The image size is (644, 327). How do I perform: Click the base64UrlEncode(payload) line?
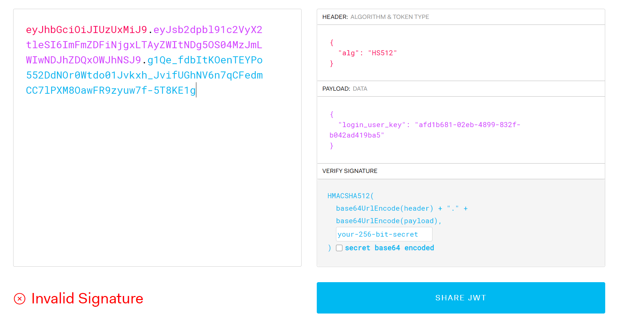(388, 221)
